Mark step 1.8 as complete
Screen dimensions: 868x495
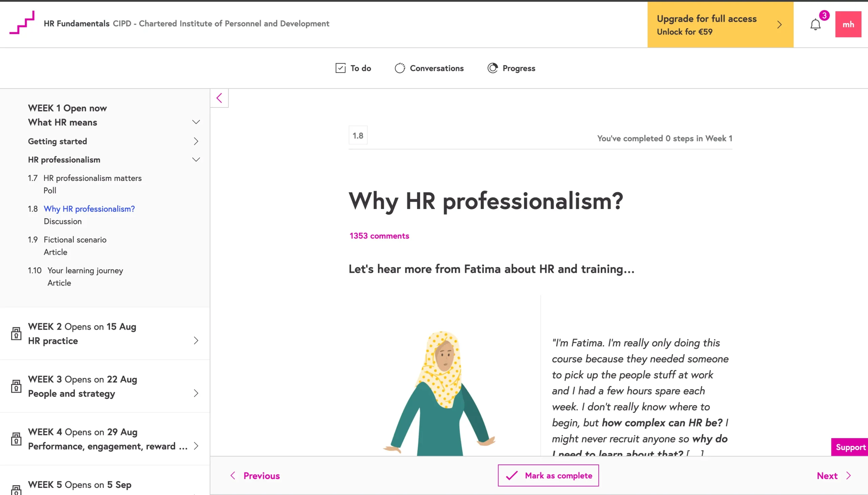point(548,475)
